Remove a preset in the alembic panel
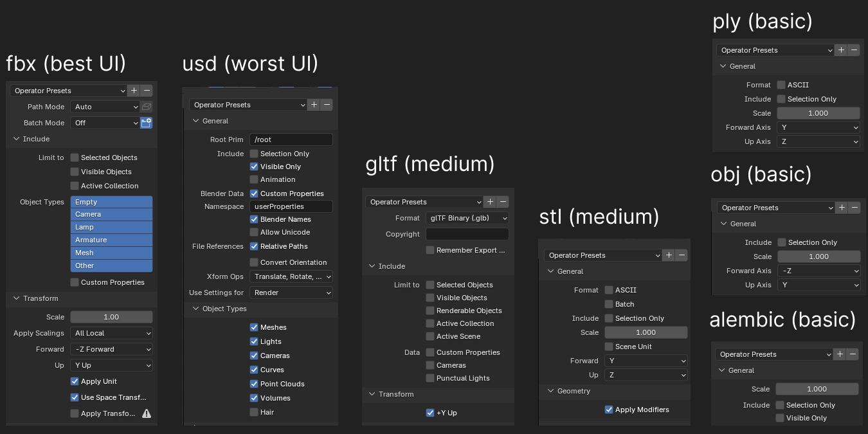Screen dimensions: 868x434 [x=853, y=354]
